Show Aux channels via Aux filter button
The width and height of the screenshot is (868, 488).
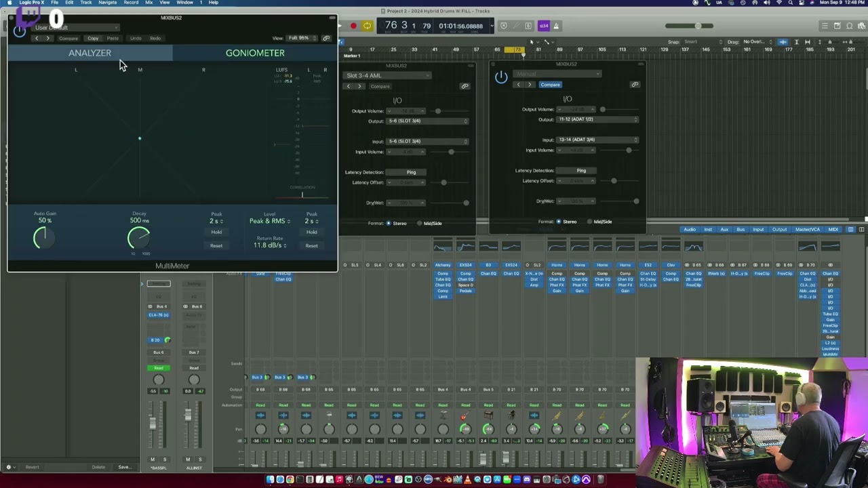(724, 229)
